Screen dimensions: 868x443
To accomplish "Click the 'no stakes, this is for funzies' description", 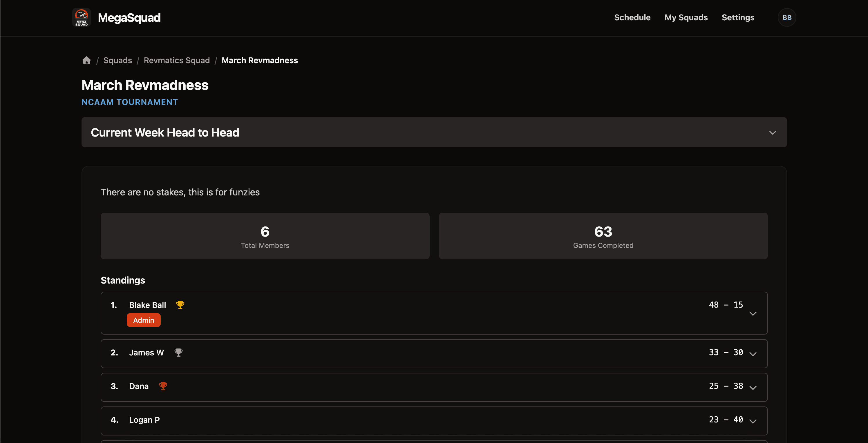I will 180,192.
